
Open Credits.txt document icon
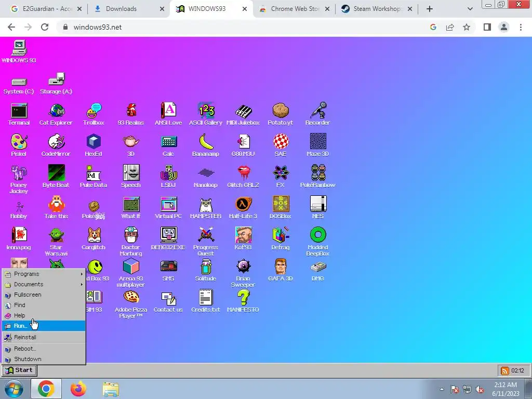[206, 301]
